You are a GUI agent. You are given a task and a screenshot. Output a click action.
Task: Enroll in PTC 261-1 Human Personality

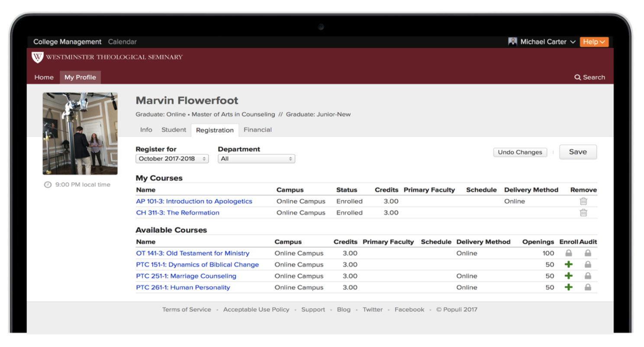click(569, 287)
